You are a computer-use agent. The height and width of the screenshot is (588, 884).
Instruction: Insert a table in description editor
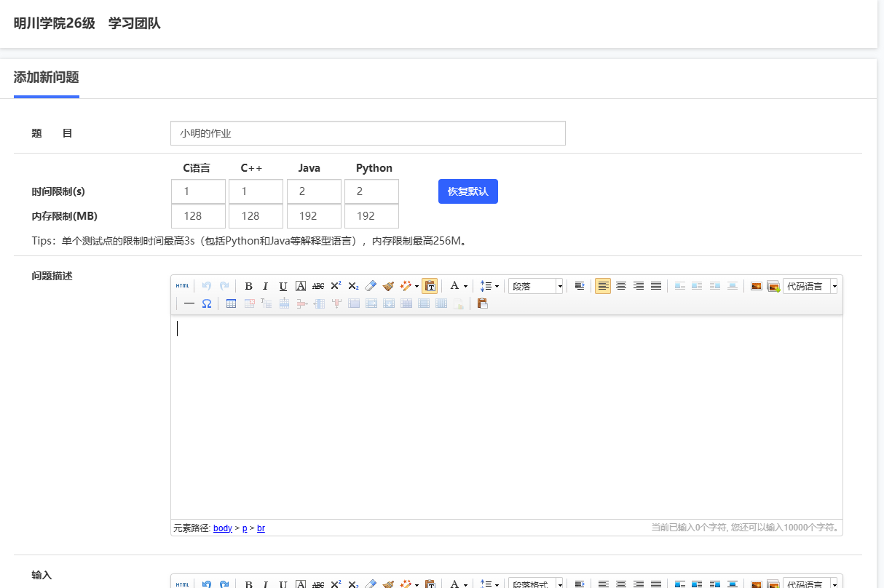click(x=232, y=303)
